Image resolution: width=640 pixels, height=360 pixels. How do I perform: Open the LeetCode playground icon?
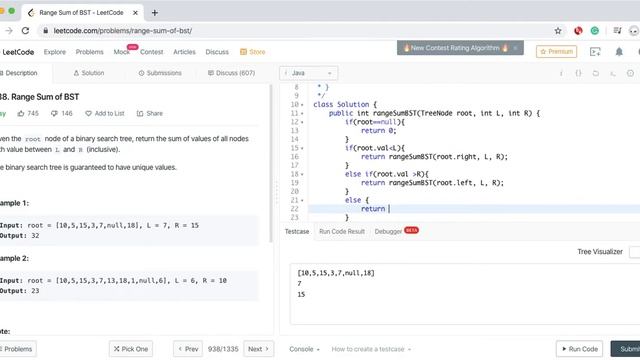pos(595,52)
